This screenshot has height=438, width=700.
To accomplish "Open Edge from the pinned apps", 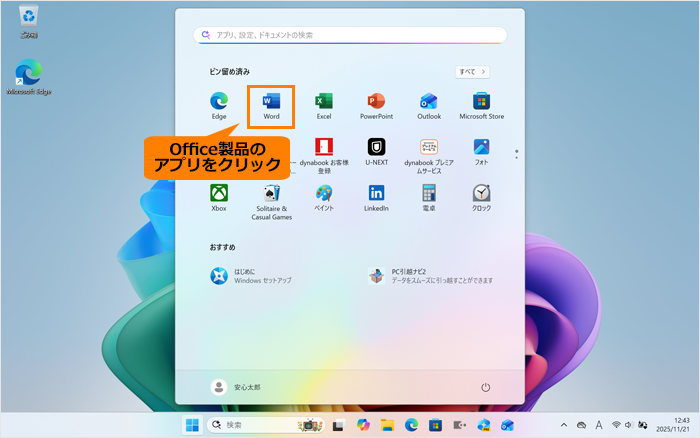I will 219,106.
